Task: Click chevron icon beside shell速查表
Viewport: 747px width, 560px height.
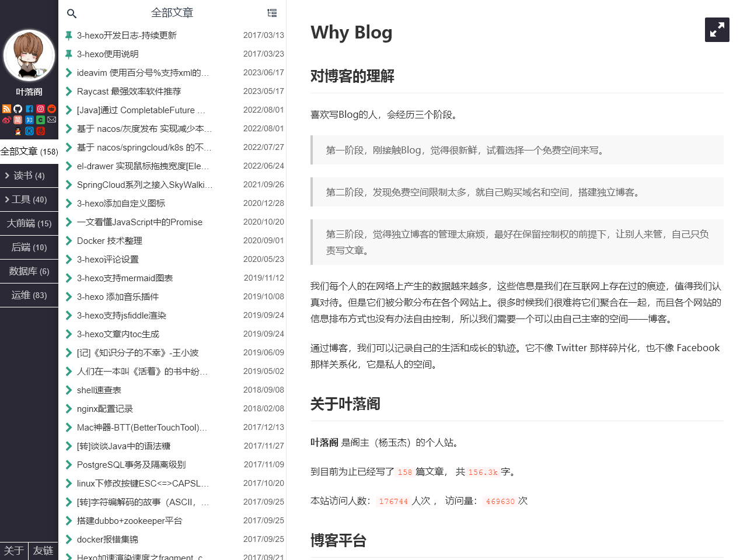Action: (x=69, y=390)
